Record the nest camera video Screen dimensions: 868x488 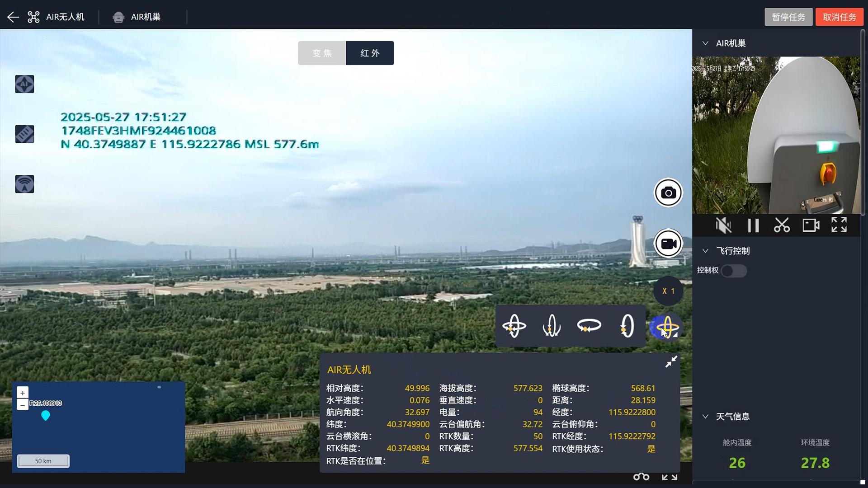point(811,225)
